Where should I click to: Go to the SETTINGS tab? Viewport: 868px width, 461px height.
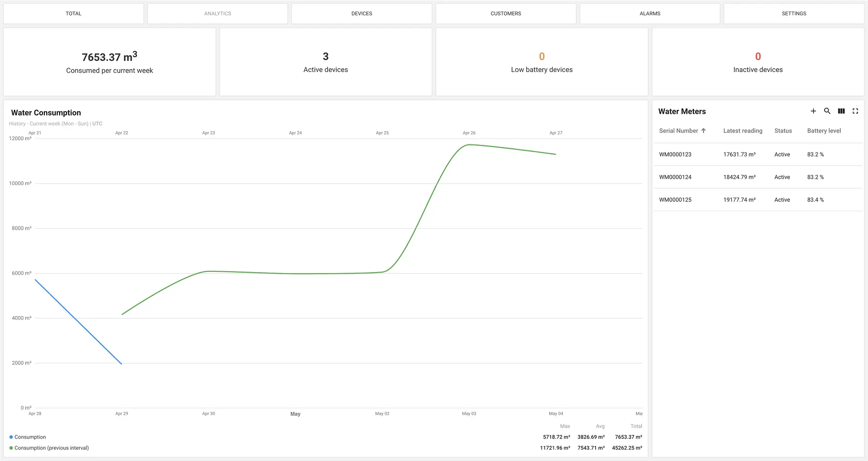(x=794, y=13)
